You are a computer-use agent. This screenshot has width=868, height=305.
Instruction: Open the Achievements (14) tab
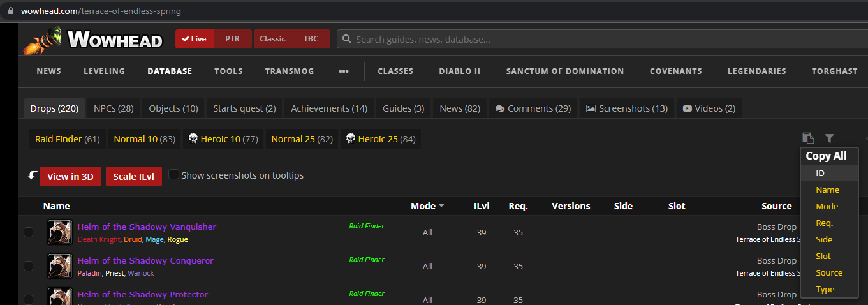pos(329,108)
